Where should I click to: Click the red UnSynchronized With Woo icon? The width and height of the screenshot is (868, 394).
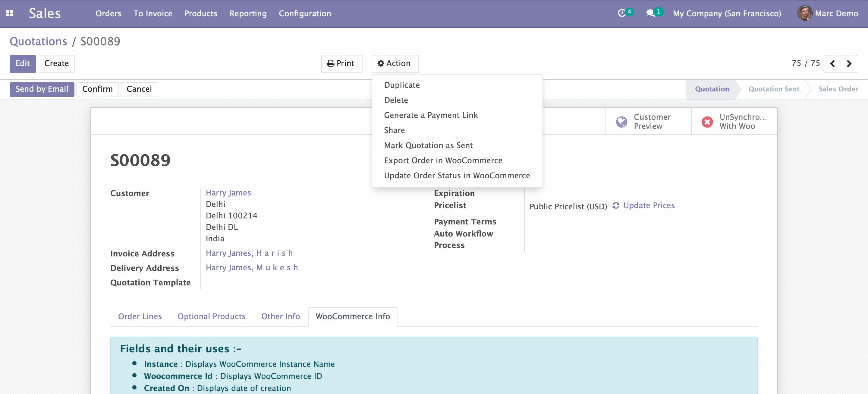tap(707, 122)
